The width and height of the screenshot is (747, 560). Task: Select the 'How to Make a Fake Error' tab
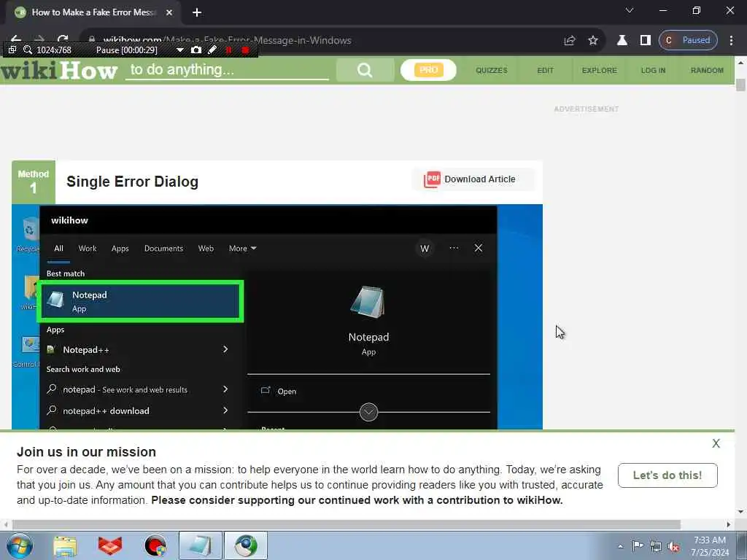coord(93,12)
